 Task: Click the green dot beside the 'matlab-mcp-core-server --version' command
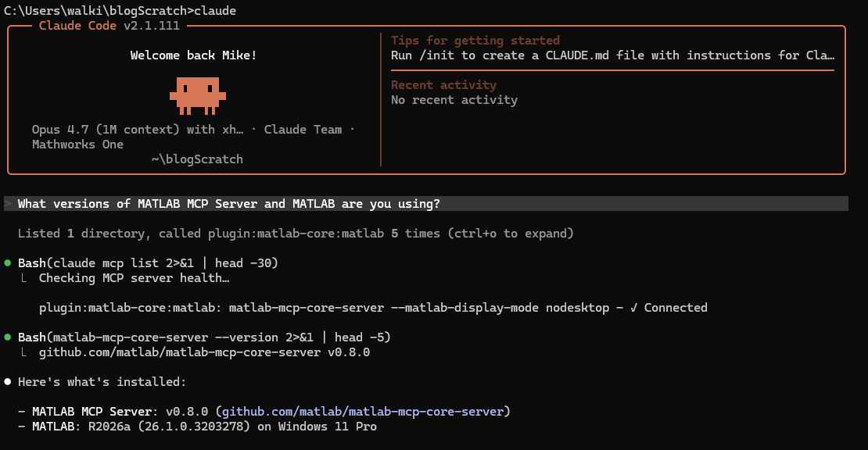(x=8, y=337)
